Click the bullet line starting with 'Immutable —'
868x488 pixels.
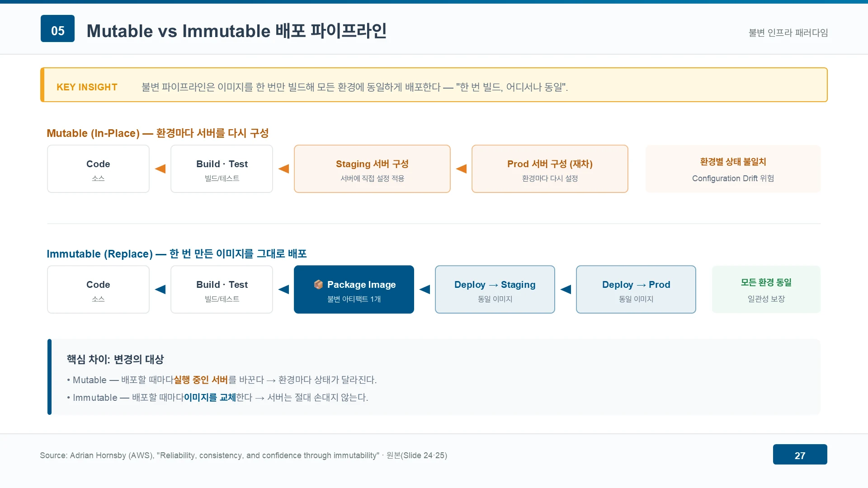(x=217, y=398)
